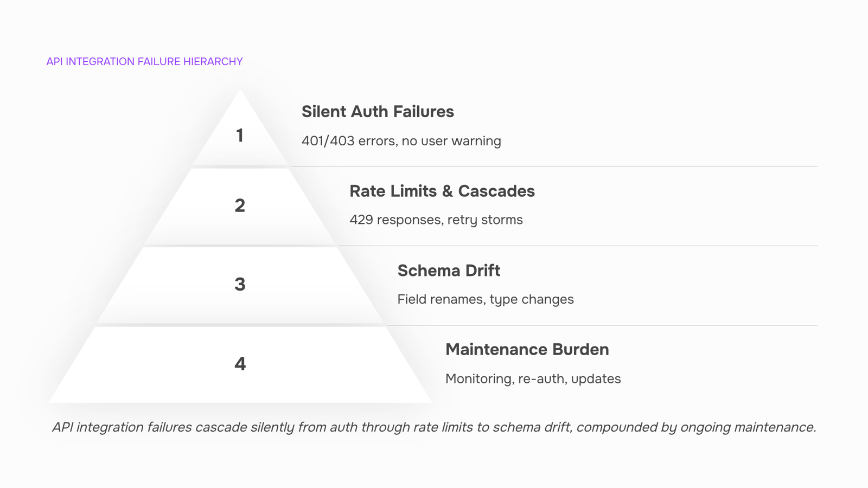Click the divider line below Rate Limits
This screenshot has height=488, width=868.
pyautogui.click(x=578, y=246)
